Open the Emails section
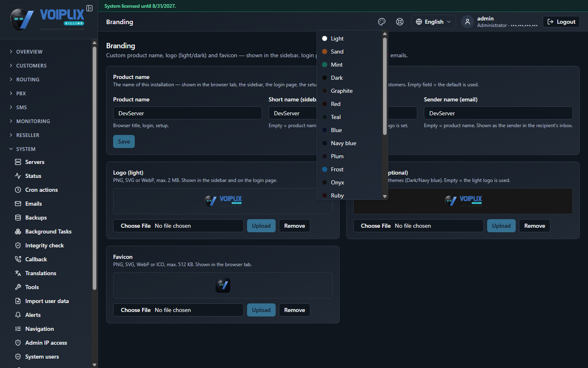Screen dimensions: 588x368 (33, 204)
